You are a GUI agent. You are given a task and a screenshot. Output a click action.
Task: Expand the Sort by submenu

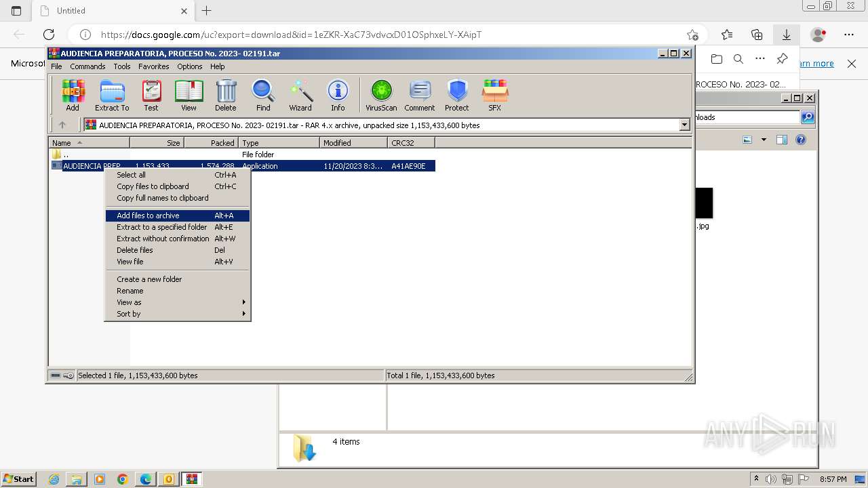178,314
